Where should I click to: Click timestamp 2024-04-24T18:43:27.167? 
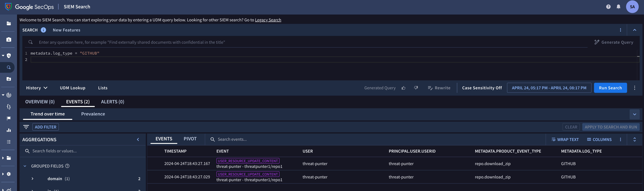187,163
